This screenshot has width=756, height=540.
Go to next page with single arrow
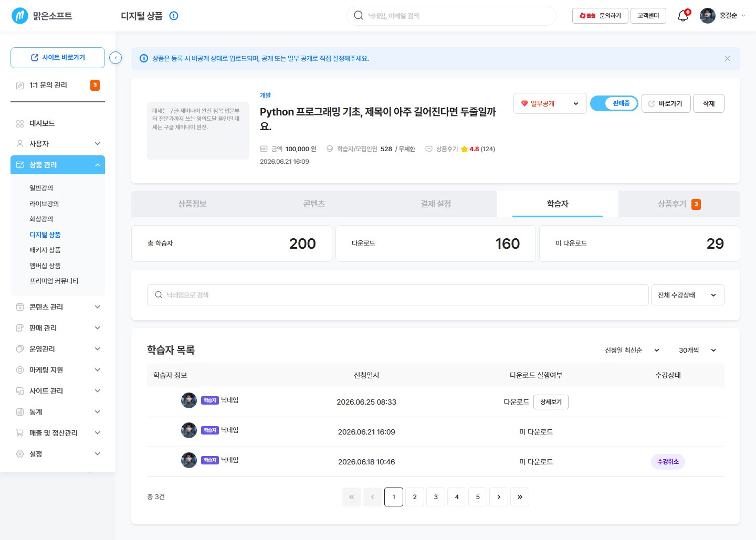(499, 497)
